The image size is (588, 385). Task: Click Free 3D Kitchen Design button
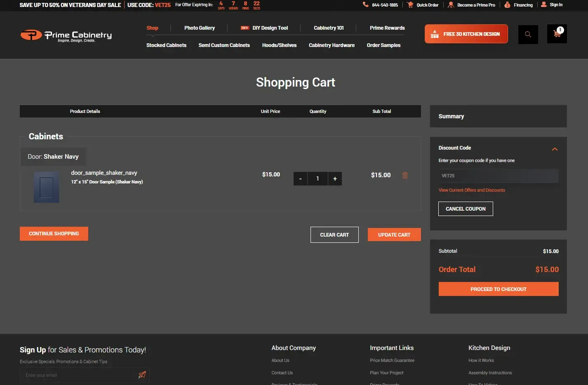pyautogui.click(x=466, y=34)
